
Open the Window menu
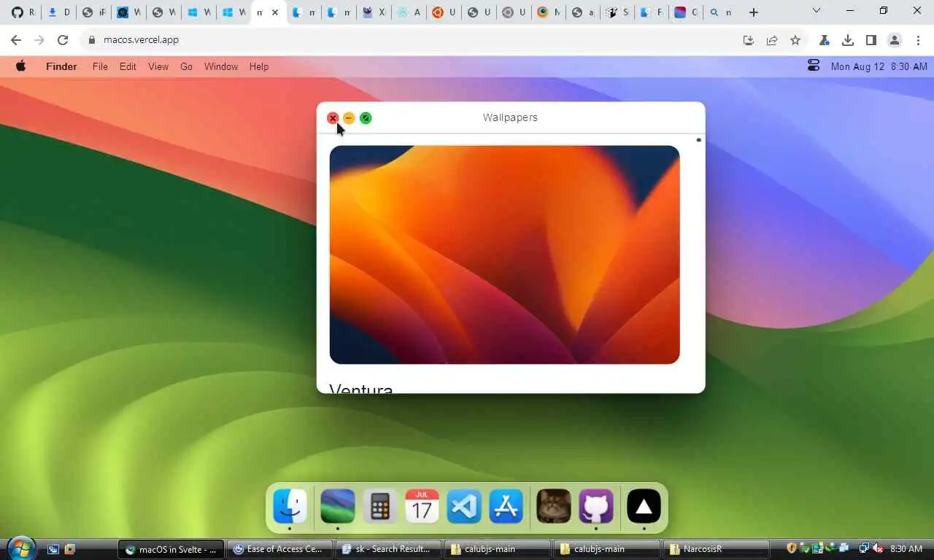pyautogui.click(x=221, y=66)
